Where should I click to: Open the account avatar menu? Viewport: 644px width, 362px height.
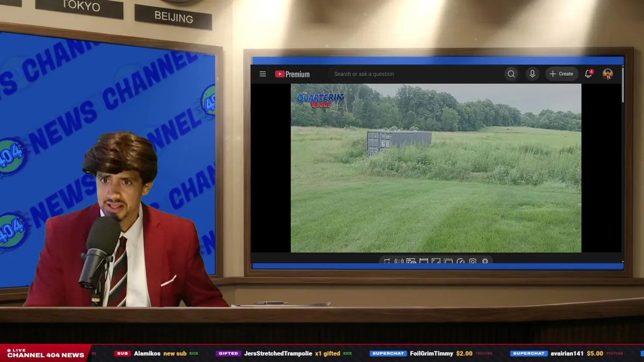click(608, 74)
